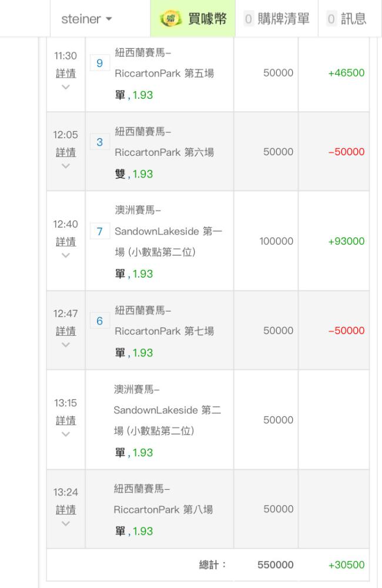Expand chevron under 13:15 詳情
This screenshot has height=588, width=382.
coord(66,435)
